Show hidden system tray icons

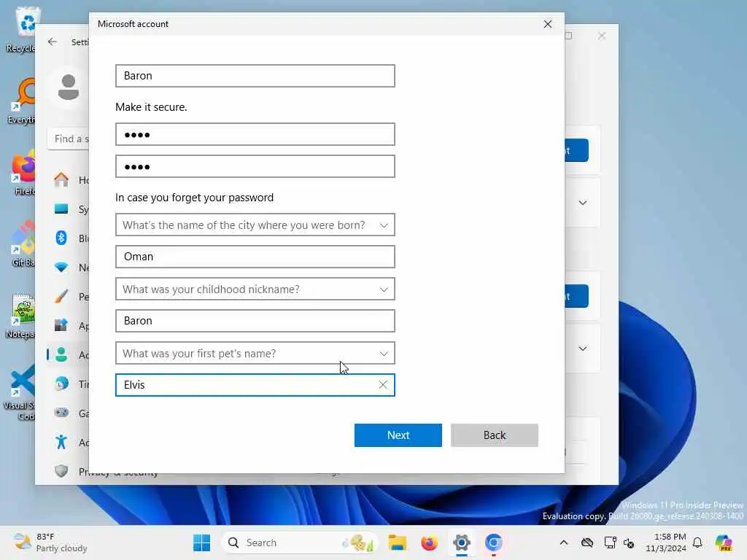click(x=564, y=542)
